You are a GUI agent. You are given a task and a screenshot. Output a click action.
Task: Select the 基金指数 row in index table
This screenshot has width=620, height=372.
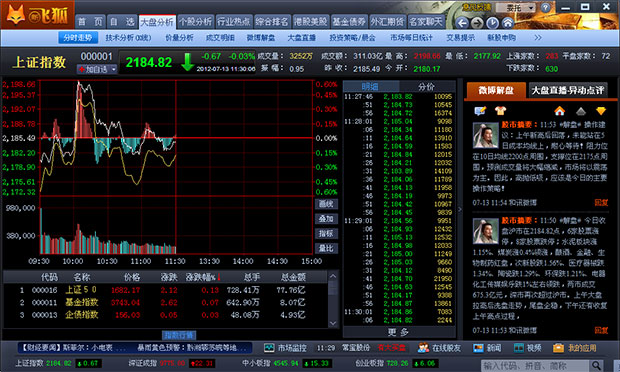pyautogui.click(x=165, y=302)
